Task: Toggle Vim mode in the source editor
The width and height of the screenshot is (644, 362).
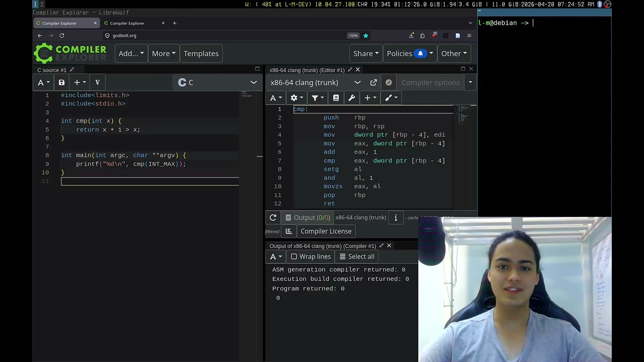Action: pos(97,82)
